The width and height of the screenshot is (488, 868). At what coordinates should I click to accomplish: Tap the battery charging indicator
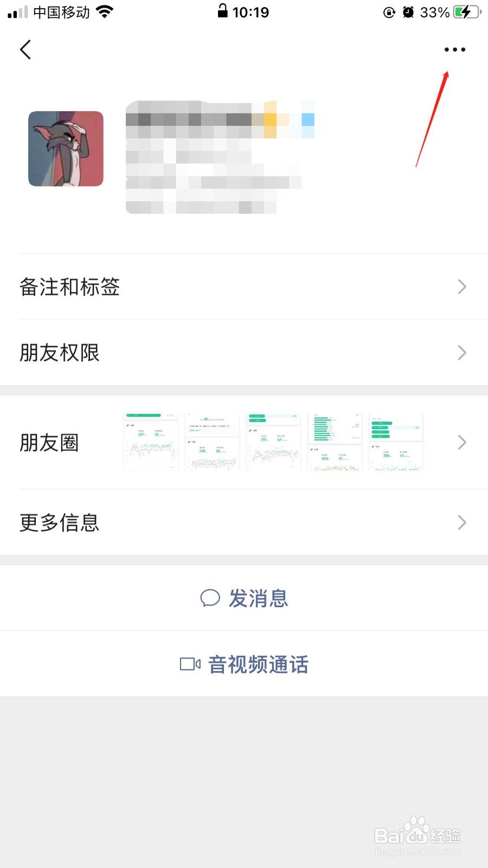466,12
